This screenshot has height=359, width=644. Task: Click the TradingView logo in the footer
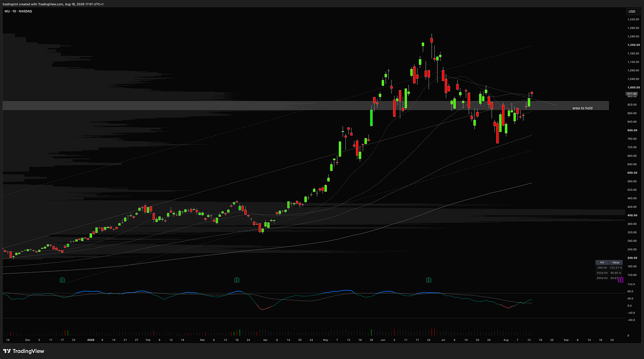pyautogui.click(x=23, y=351)
